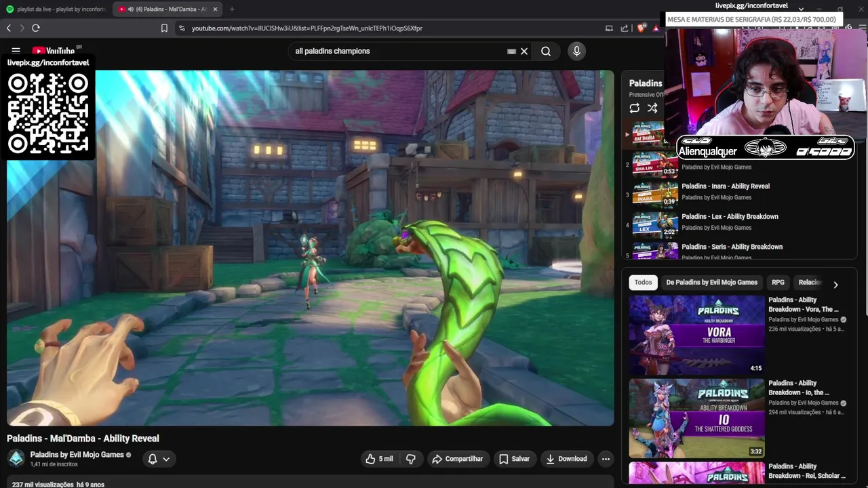The image size is (868, 488).
Task: Click Paladins by Evil Mojo Games channel name
Action: (x=77, y=455)
